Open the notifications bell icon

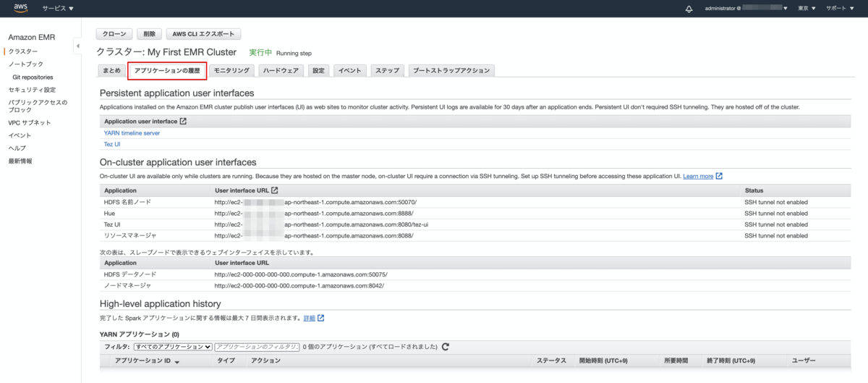(689, 9)
